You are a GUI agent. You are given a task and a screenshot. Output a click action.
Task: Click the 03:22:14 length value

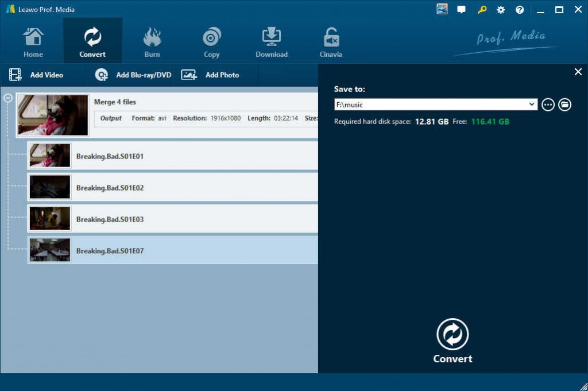[286, 118]
